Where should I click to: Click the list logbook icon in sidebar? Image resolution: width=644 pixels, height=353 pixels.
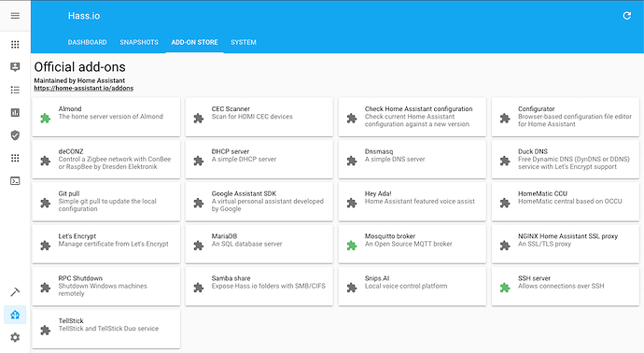pos(15,90)
